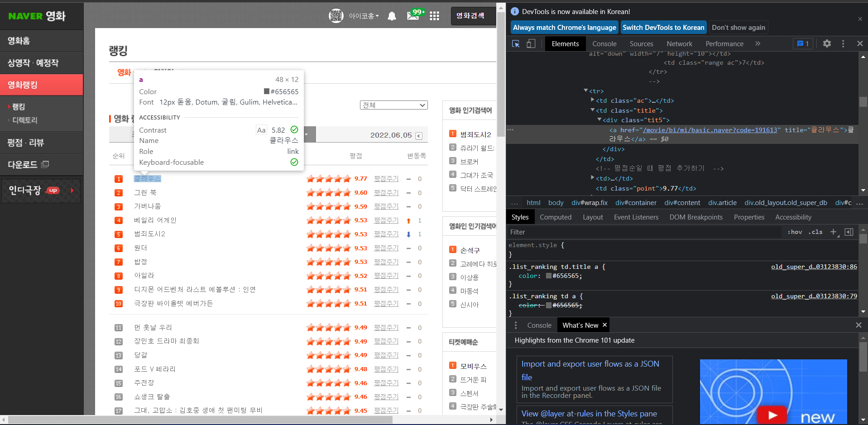Click Always match Chrome's language button
The height and width of the screenshot is (425, 868).
point(565,28)
